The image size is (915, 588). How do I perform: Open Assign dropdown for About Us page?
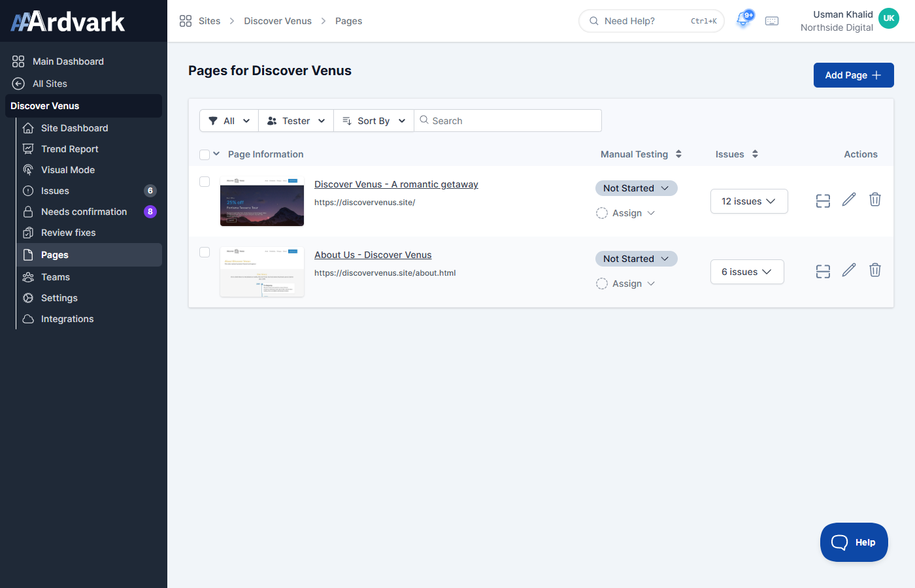pyautogui.click(x=625, y=284)
